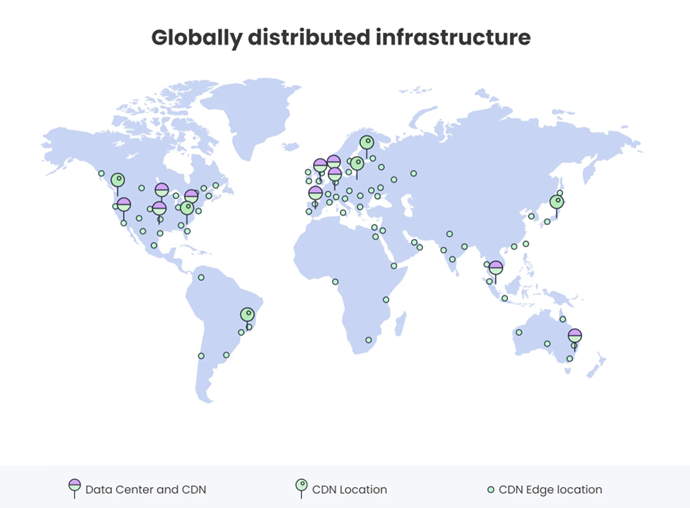
Task: Select the Data Center marker over Singapore
Action: (x=495, y=267)
